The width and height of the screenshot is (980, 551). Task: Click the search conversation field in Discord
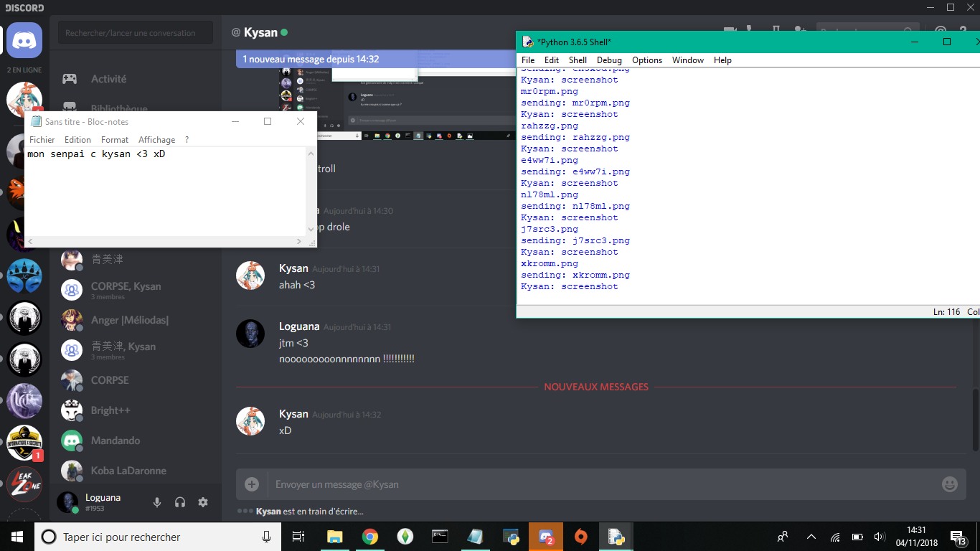click(136, 33)
